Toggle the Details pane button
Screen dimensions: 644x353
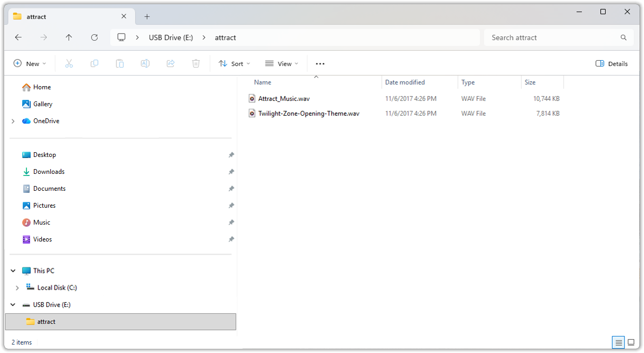[611, 63]
